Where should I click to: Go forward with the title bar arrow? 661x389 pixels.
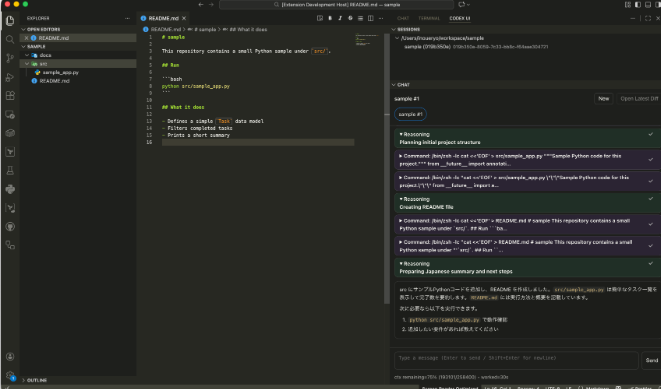(x=211, y=5)
